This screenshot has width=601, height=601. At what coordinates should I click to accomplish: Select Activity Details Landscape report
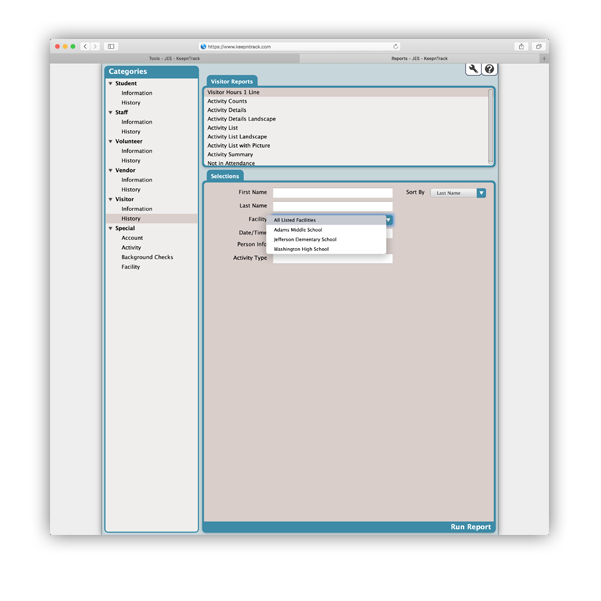point(346,119)
